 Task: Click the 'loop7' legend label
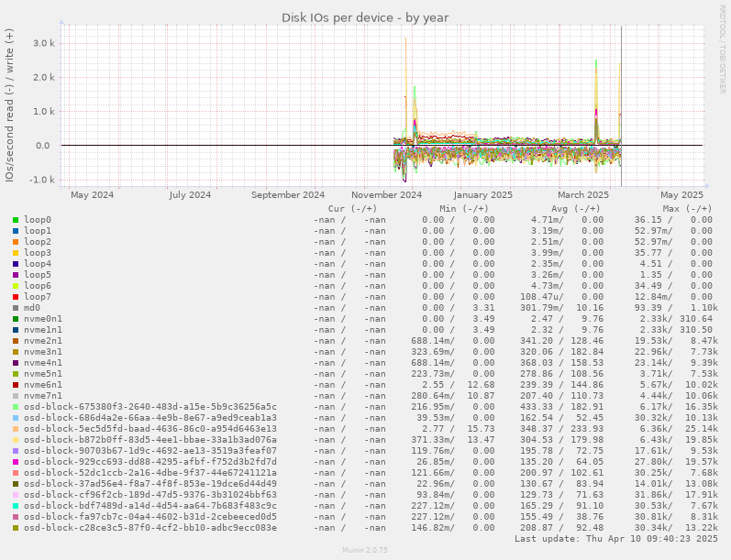pos(38,297)
